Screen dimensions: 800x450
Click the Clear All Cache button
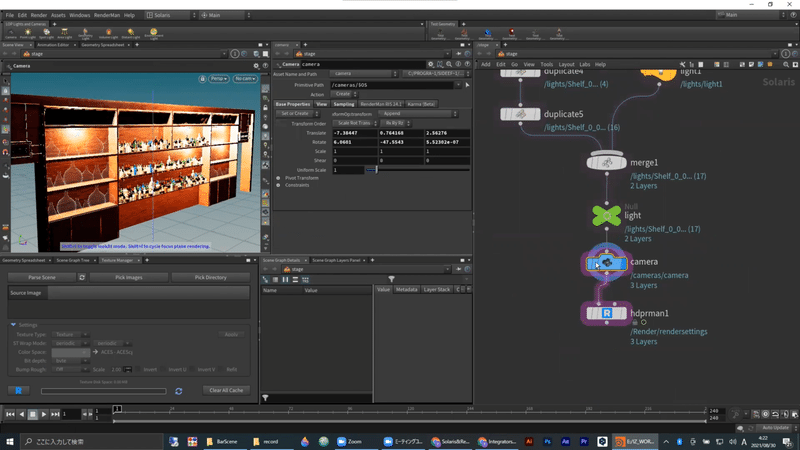coord(226,390)
